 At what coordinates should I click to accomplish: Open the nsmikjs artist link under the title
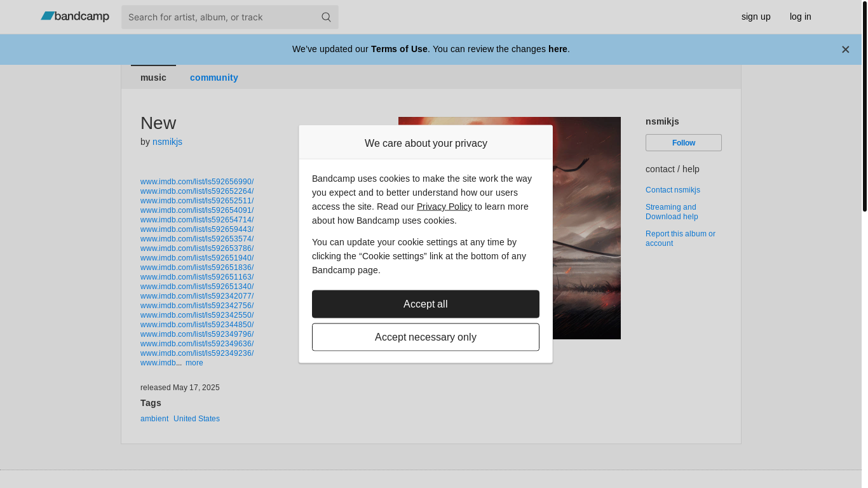(167, 142)
